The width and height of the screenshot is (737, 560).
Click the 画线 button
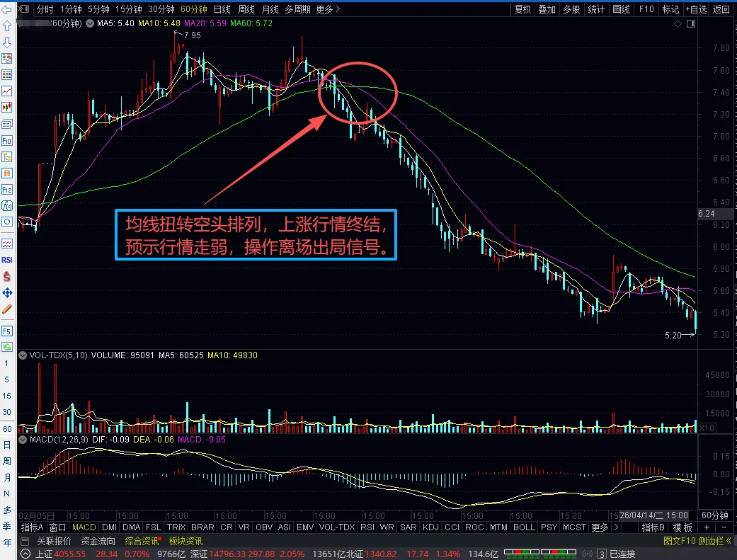point(621,9)
